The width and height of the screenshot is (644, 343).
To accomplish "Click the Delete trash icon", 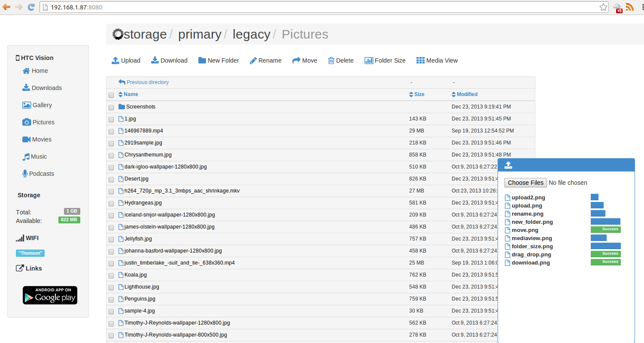I will click(331, 60).
